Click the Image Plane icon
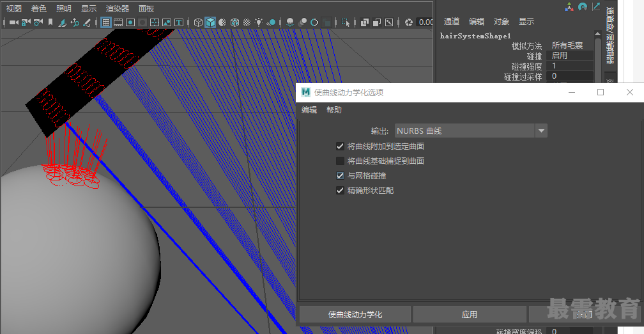This screenshot has height=334, width=644. coord(63,22)
